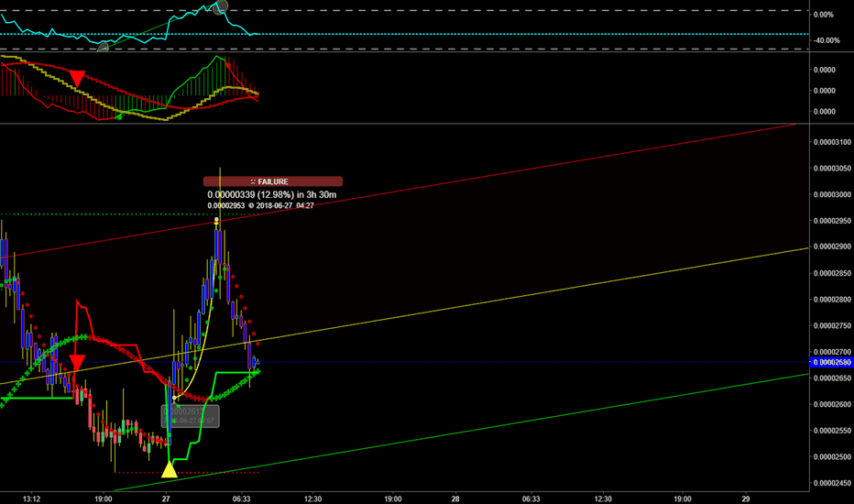Click price axis label 0.00003100
This screenshot has width=854, height=504.
(832, 142)
